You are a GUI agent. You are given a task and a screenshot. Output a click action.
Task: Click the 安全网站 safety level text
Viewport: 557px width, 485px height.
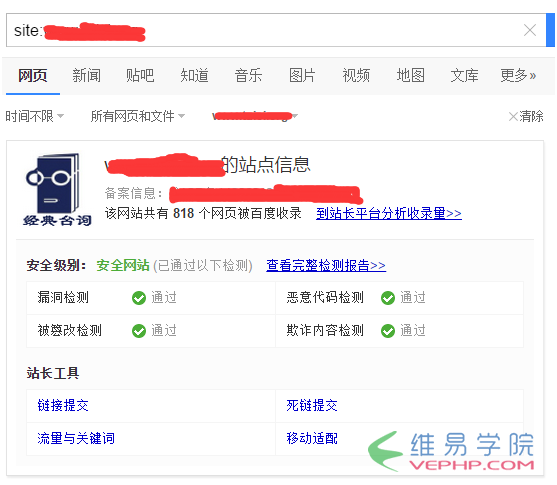pos(123,265)
